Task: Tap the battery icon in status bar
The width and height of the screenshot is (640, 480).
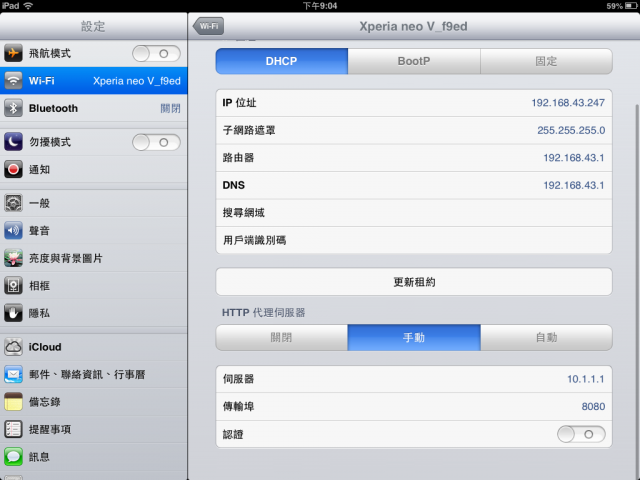Action: 631,6
